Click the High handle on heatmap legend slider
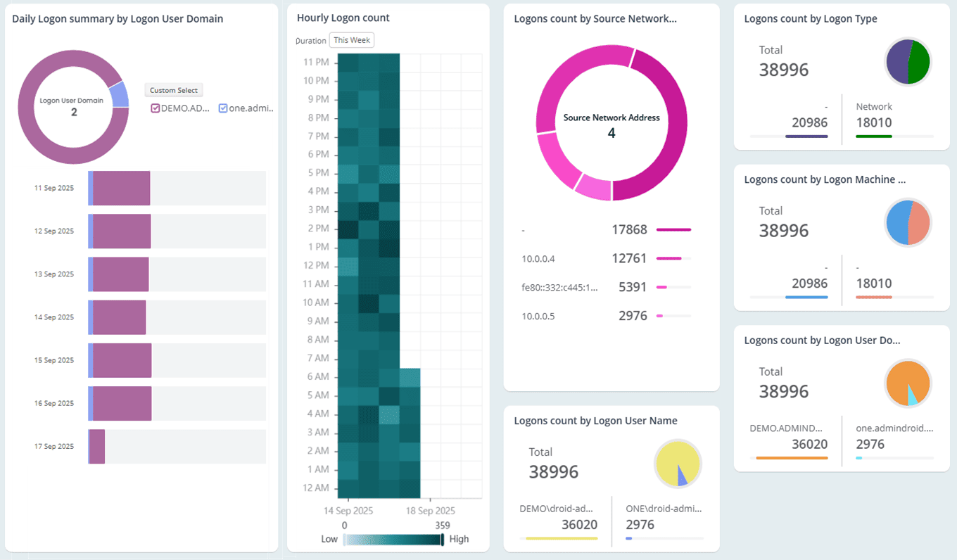The height and width of the screenshot is (560, 957). (x=442, y=540)
